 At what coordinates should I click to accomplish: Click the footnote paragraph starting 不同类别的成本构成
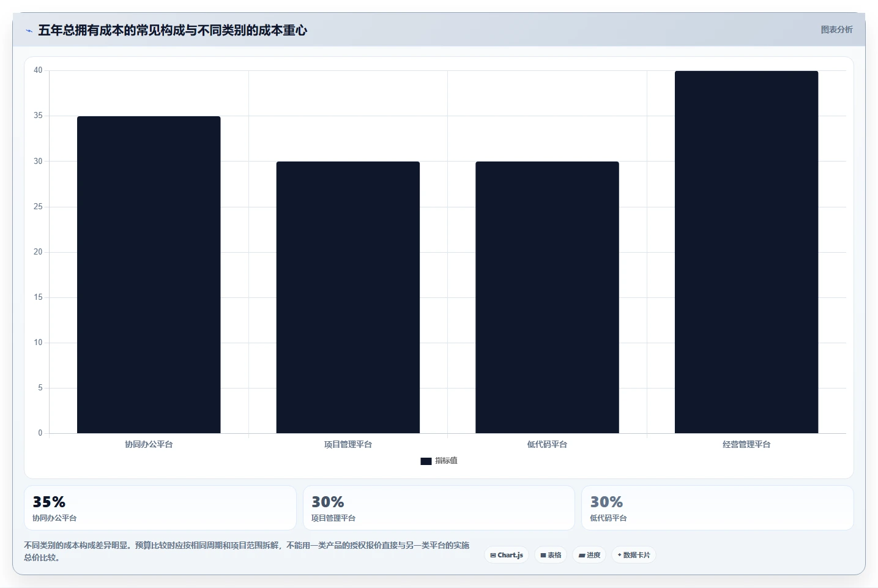(247, 551)
